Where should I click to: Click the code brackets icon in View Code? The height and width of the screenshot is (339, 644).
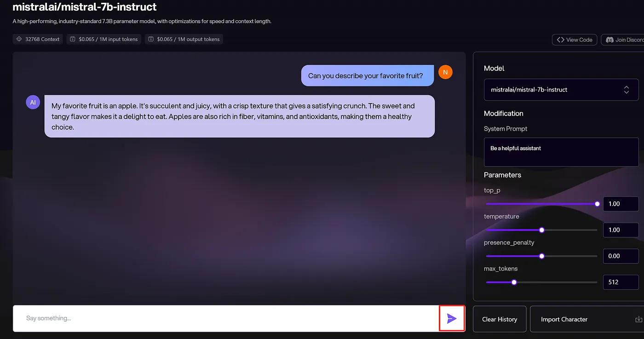tap(560, 40)
